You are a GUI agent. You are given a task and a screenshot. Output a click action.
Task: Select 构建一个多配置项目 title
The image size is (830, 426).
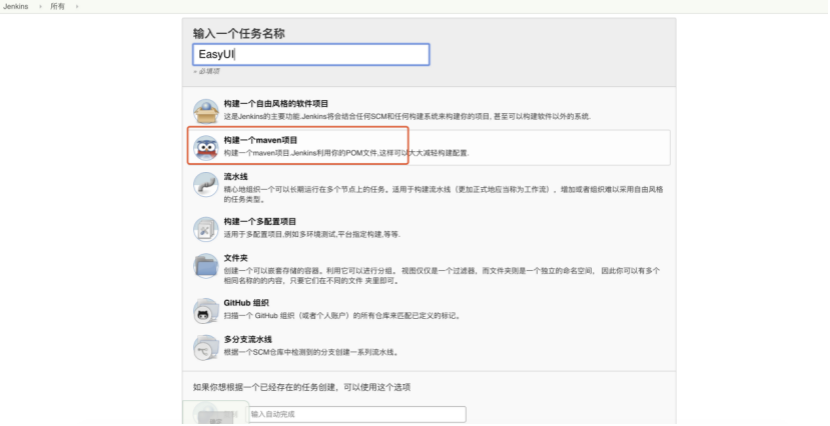tap(260, 222)
